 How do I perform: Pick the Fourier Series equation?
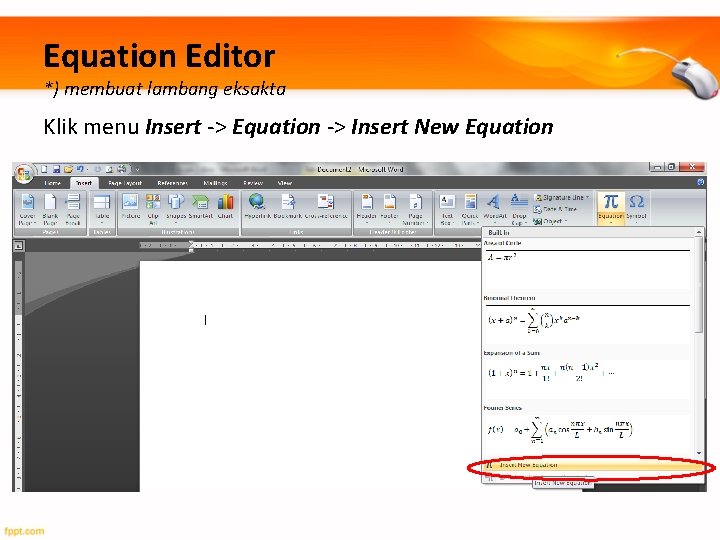pos(587,429)
